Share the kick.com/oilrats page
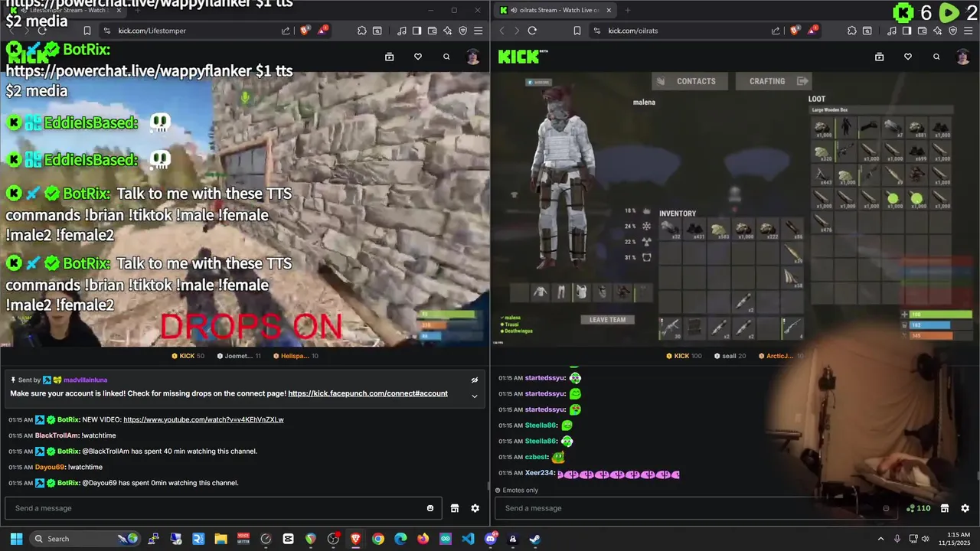Image resolution: width=980 pixels, height=551 pixels. [x=776, y=31]
